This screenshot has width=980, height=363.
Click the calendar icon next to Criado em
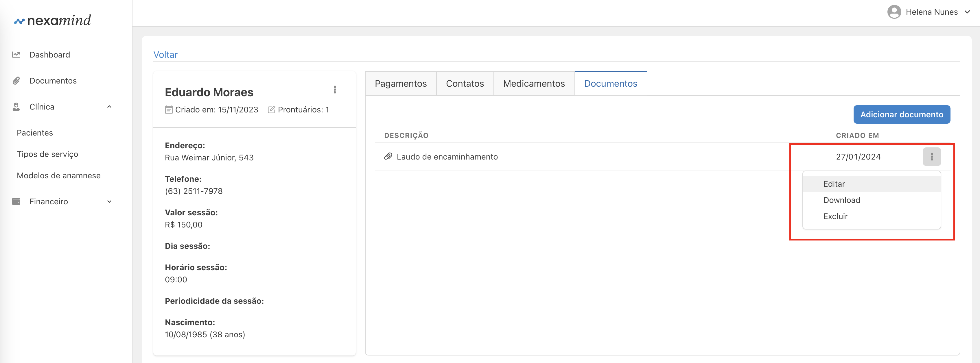pos(169,110)
